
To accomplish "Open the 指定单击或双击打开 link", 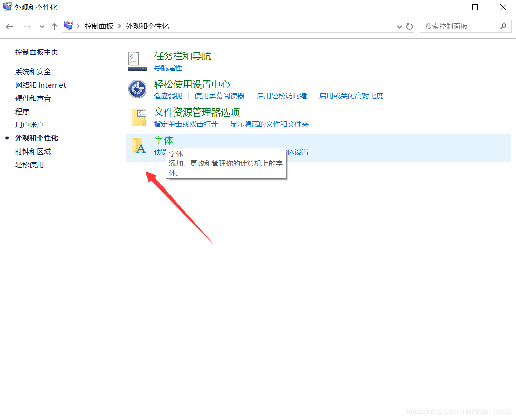I will [x=185, y=124].
